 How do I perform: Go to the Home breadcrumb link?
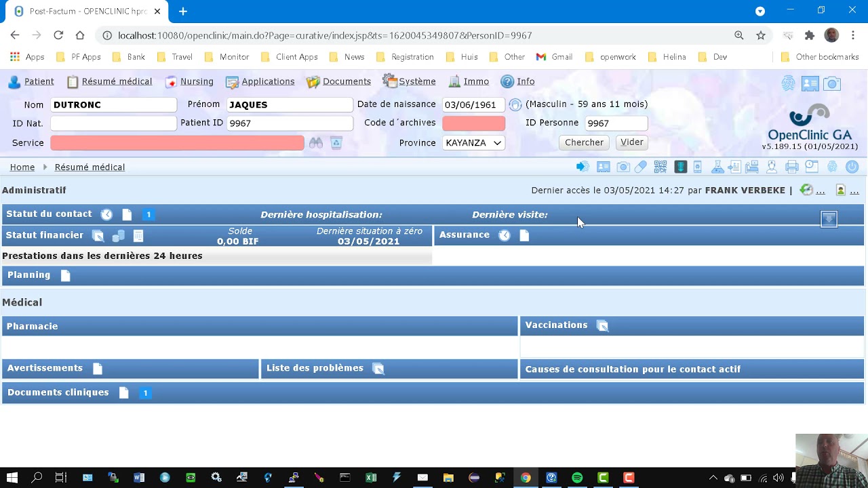pyautogui.click(x=22, y=167)
